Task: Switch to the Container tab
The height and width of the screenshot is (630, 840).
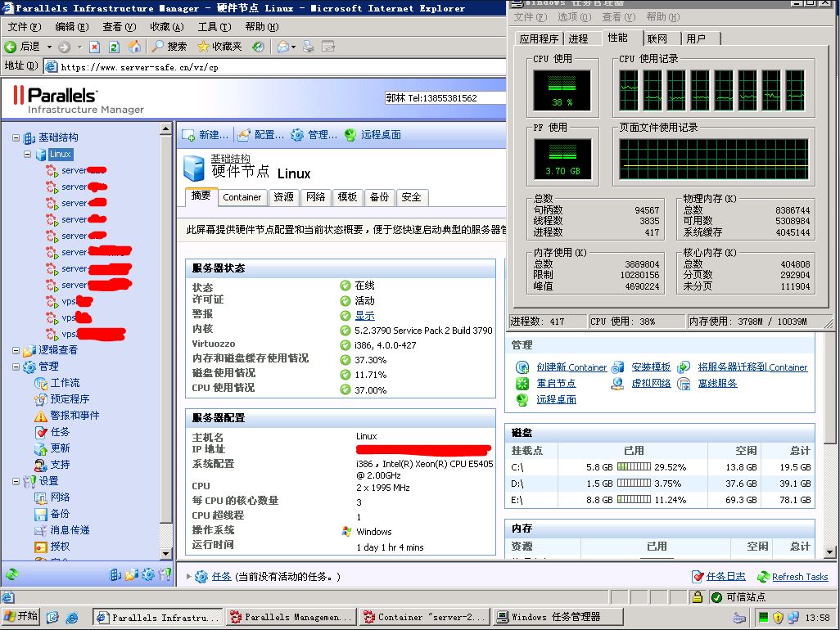Action: click(x=242, y=197)
